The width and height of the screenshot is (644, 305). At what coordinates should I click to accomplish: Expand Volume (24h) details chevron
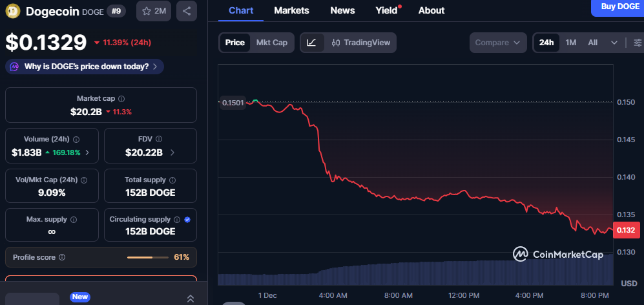87,153
